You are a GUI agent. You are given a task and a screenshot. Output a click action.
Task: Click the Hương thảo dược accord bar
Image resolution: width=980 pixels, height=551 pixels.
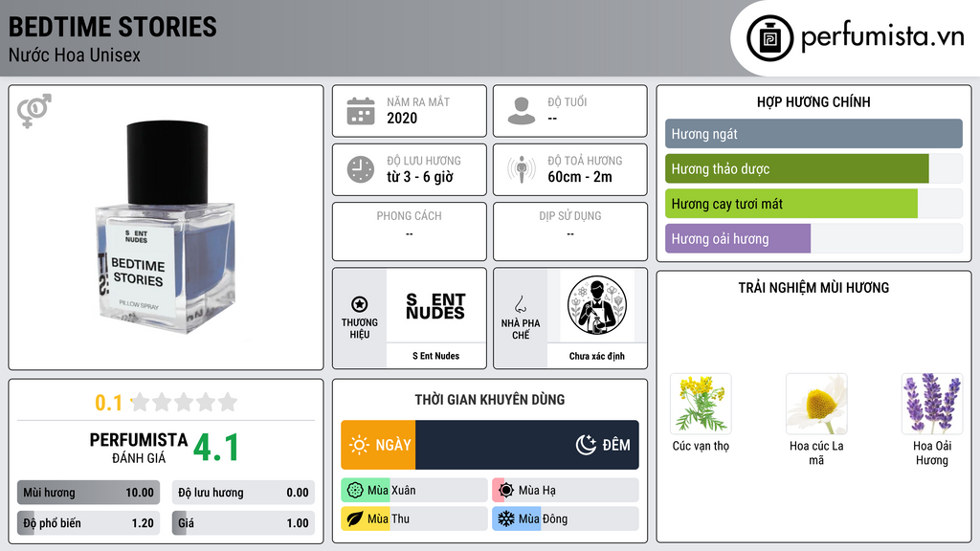(x=813, y=168)
